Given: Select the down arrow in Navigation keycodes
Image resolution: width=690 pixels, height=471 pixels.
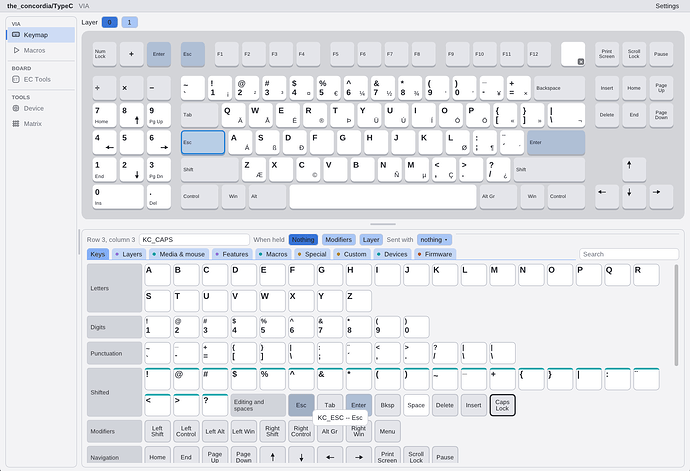Looking at the screenshot, I should pos(301,456).
